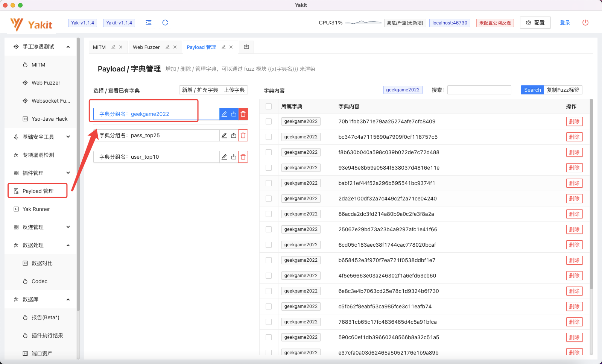
Task: Click the 上传字典 button
Action: (234, 90)
